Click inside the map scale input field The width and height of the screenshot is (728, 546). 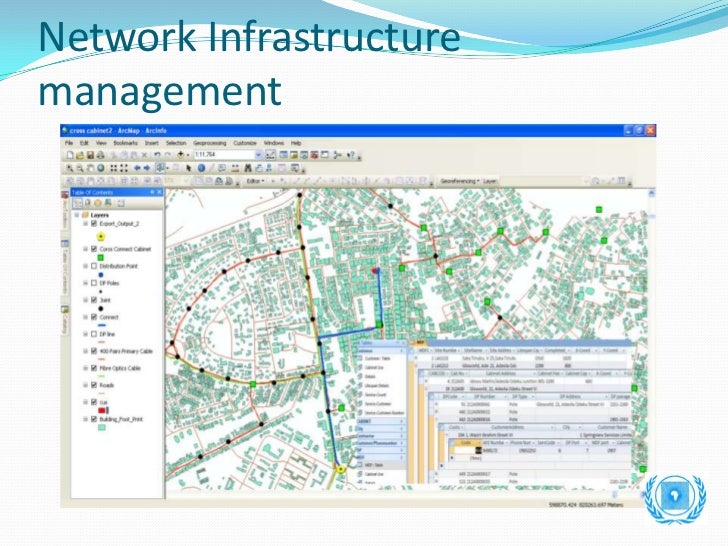pos(224,155)
